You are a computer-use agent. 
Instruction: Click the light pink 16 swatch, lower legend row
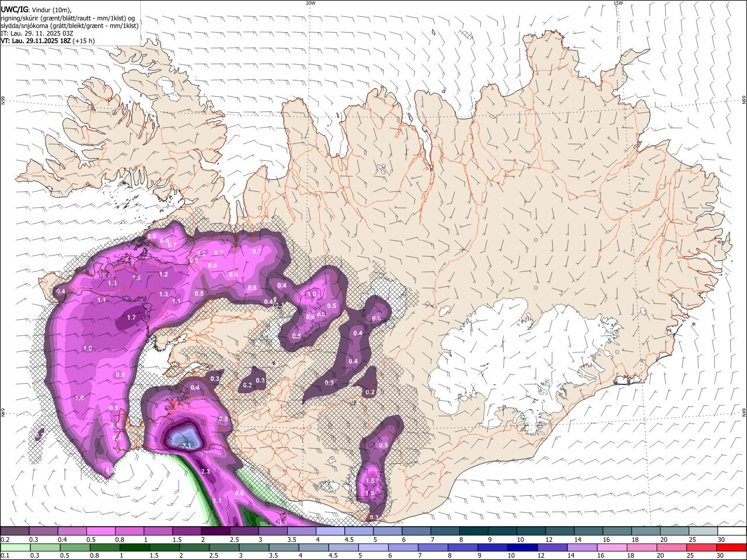point(613,548)
